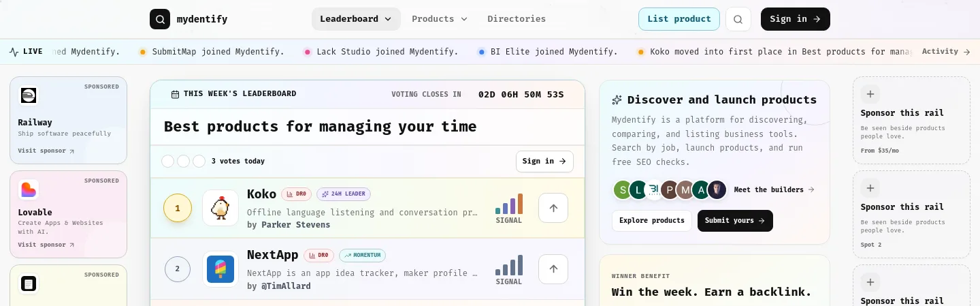Click the Railway sponsor logo
The width and height of the screenshot is (980, 306).
[29, 95]
